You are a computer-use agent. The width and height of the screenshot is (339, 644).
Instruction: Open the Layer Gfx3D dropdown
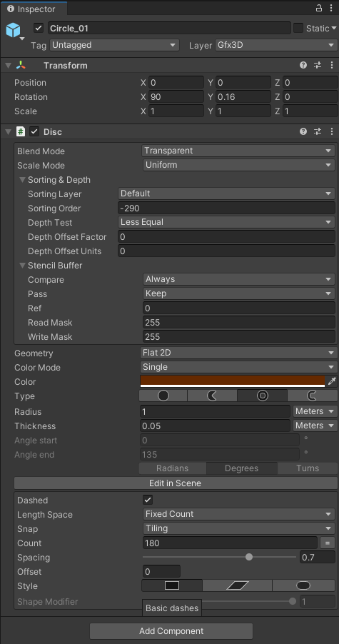coord(276,45)
